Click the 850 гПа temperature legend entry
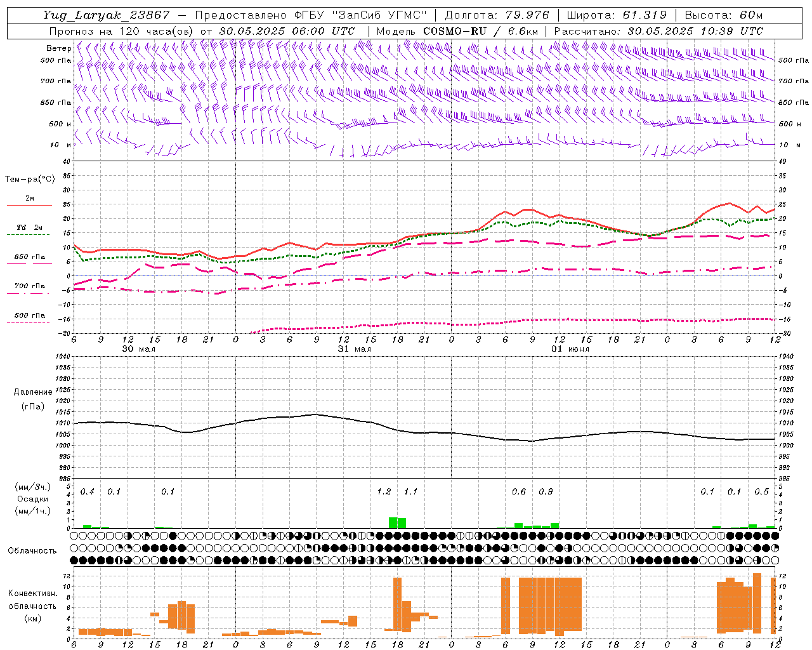Viewport: 812px width, 650px height. (30, 257)
